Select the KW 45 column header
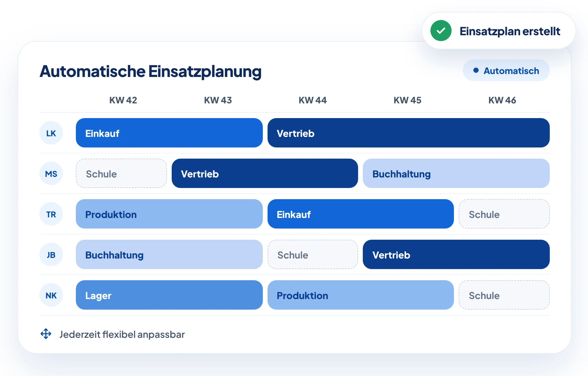588x376 pixels. click(407, 100)
